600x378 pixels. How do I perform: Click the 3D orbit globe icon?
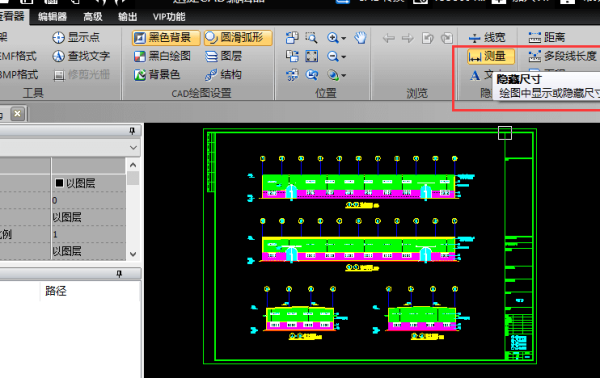click(x=333, y=75)
